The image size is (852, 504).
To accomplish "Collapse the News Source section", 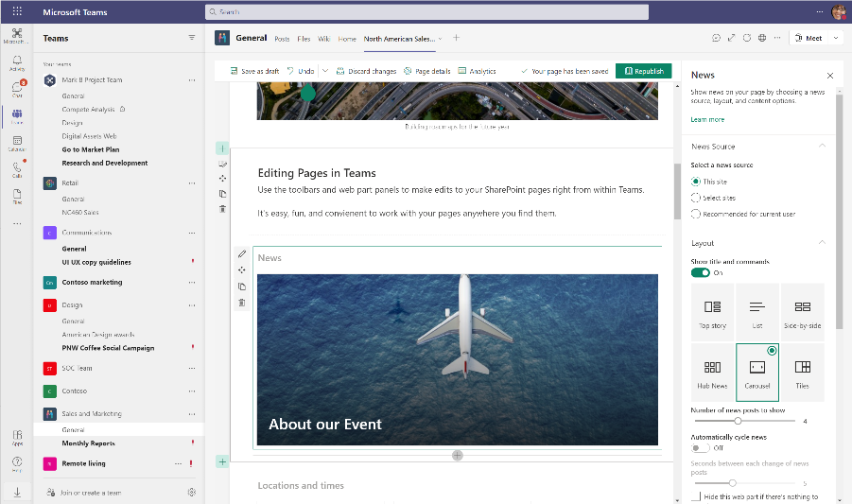I will tap(822, 147).
